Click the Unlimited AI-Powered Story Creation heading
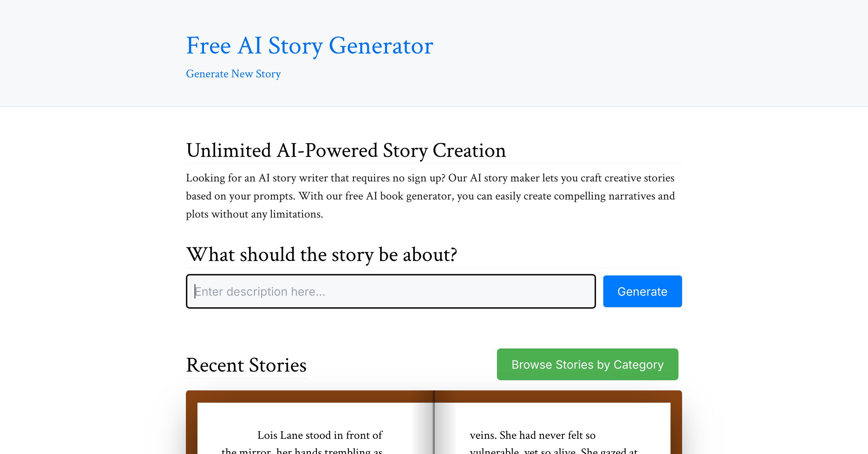The image size is (868, 454). click(x=346, y=150)
